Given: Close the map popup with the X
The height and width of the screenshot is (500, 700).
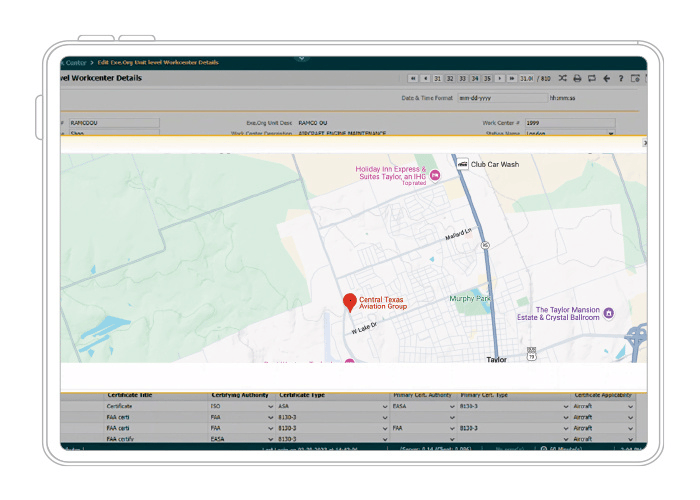Looking at the screenshot, I should coord(645,143).
